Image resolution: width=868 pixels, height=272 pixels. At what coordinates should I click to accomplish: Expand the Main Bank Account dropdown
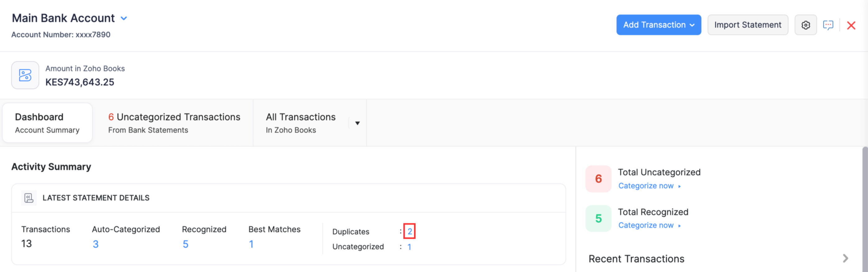[x=124, y=18]
